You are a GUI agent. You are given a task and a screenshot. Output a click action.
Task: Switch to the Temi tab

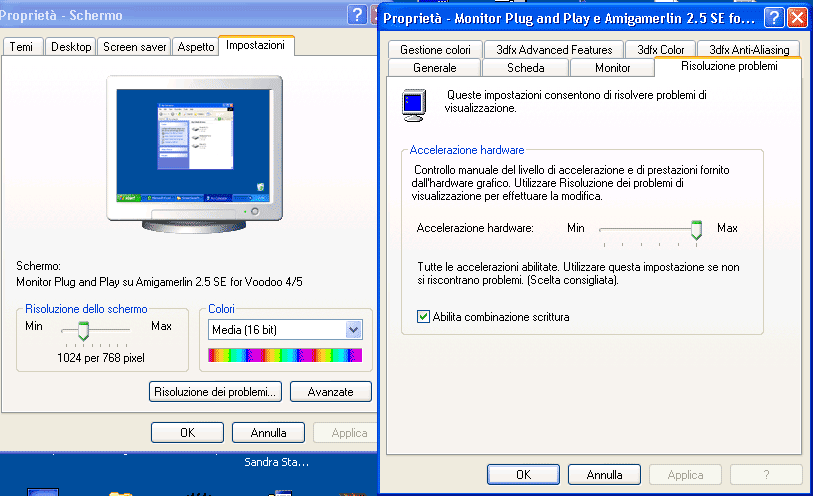pos(21,47)
